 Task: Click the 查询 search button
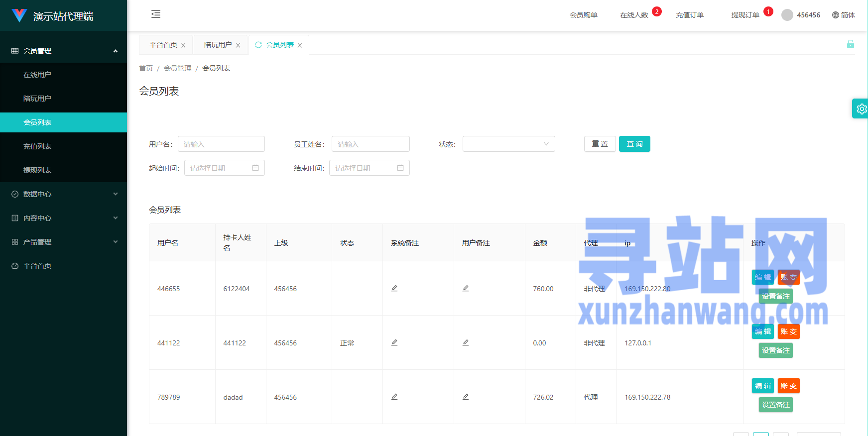pyautogui.click(x=634, y=144)
